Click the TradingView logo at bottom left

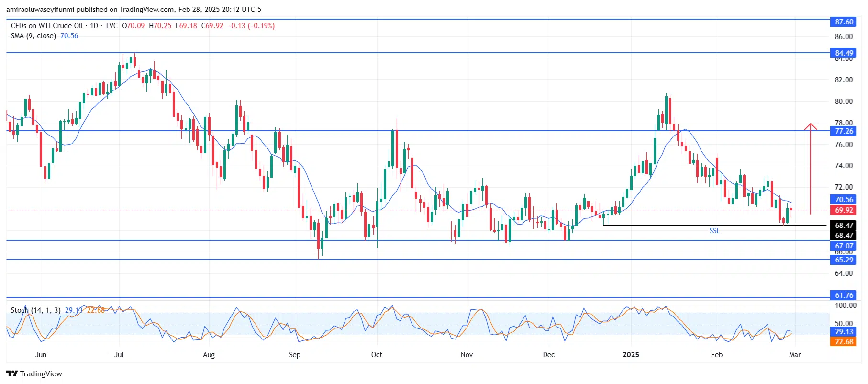[34, 373]
